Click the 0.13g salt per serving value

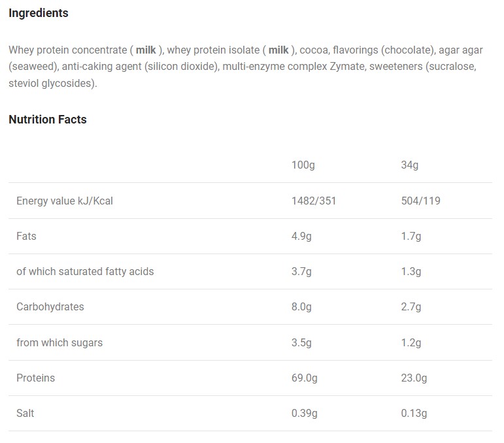point(414,413)
